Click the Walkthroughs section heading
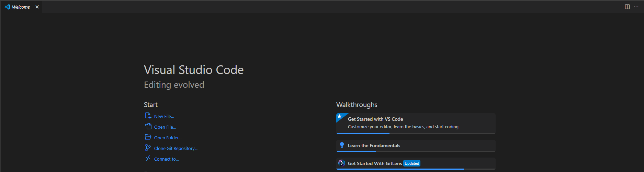 (357, 105)
